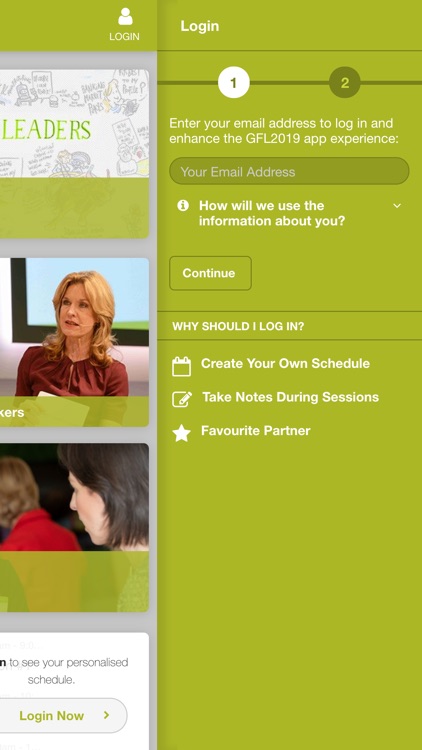The width and height of the screenshot is (422, 750).
Task: Click the info icon beside privacy question
Action: (183, 205)
